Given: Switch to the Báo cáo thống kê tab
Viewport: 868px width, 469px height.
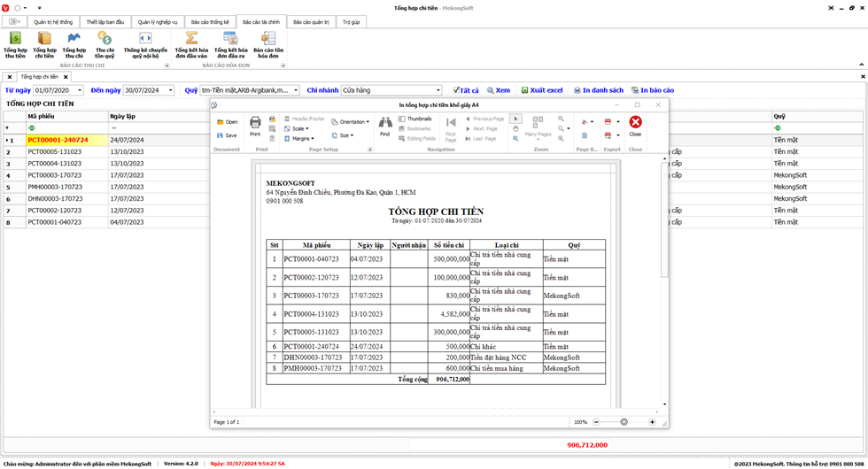Looking at the screenshot, I should (210, 22).
